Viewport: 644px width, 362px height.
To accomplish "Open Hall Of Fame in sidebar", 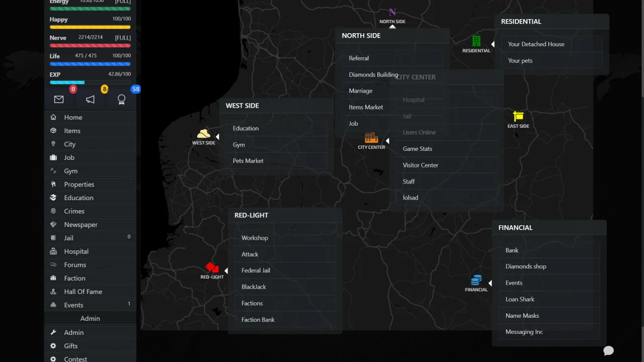I will click(90, 292).
